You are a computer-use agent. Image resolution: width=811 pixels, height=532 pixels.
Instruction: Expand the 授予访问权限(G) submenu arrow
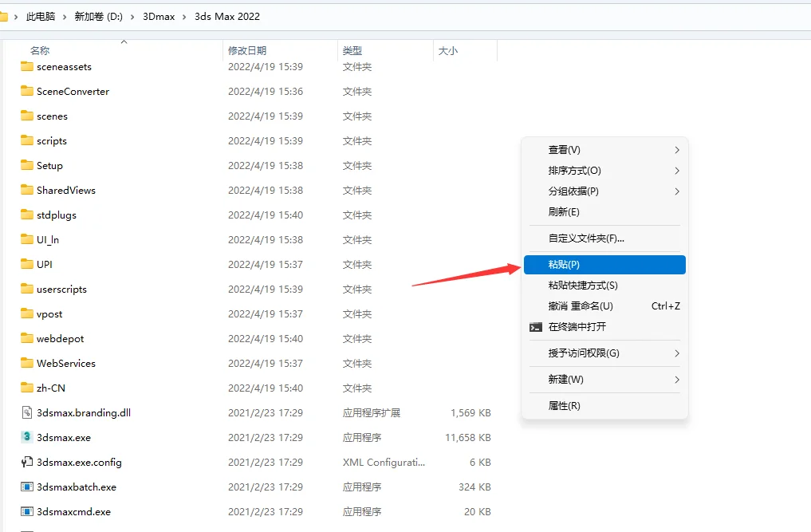676,353
